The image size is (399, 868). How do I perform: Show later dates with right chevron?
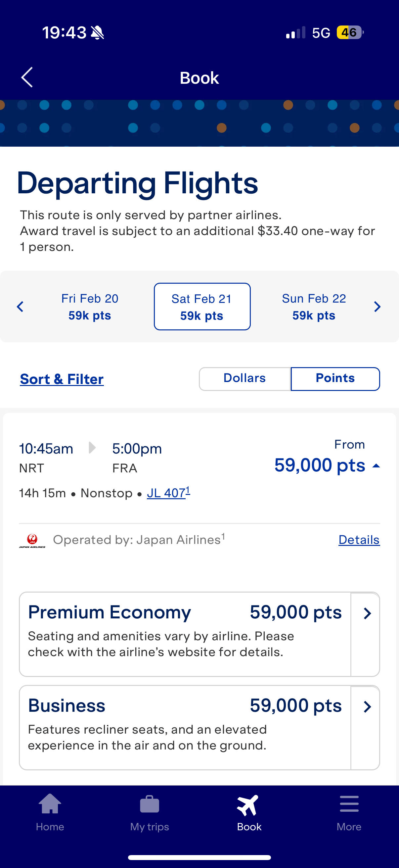[377, 307]
